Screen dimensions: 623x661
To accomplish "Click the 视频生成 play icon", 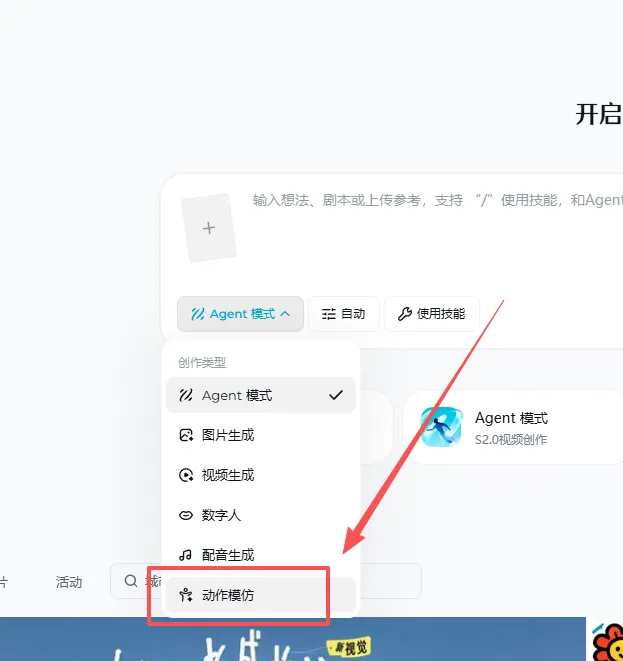I will coord(186,475).
